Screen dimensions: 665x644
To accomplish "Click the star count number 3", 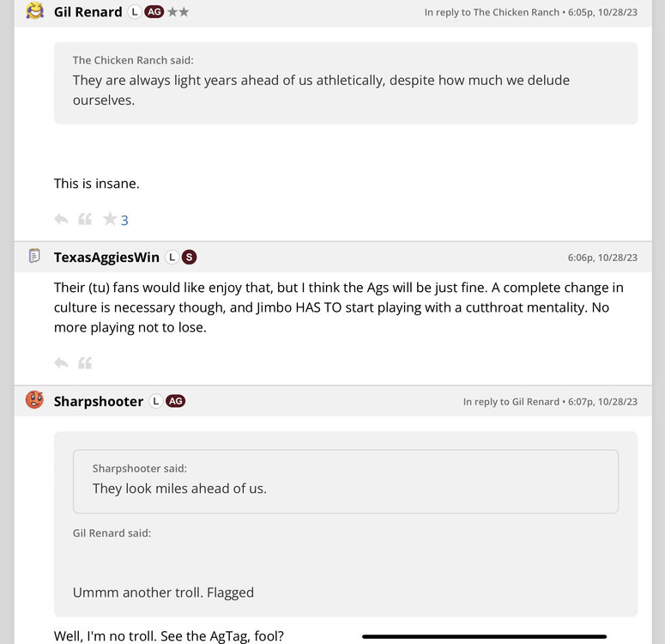I will click(x=124, y=221).
